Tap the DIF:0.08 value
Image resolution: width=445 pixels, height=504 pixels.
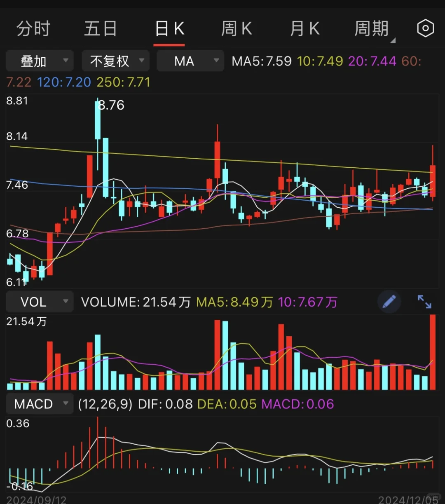pyautogui.click(x=165, y=404)
